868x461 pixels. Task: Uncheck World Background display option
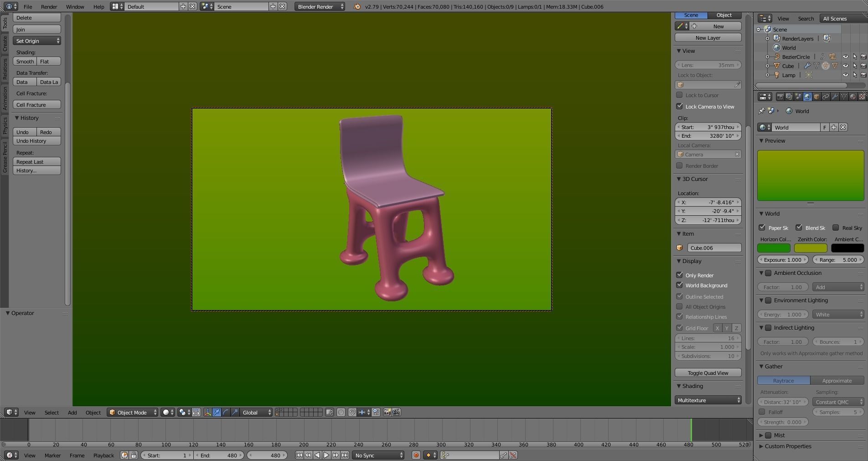pos(679,285)
